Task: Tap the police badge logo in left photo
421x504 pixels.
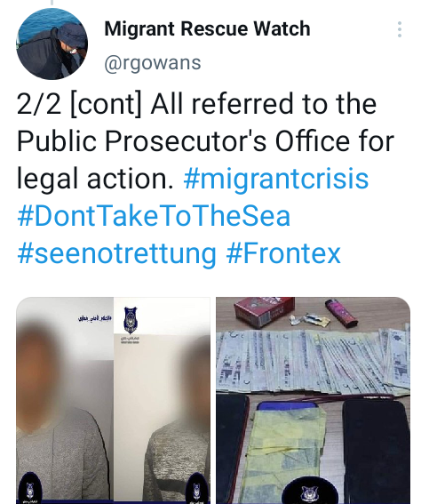Action: click(131, 320)
